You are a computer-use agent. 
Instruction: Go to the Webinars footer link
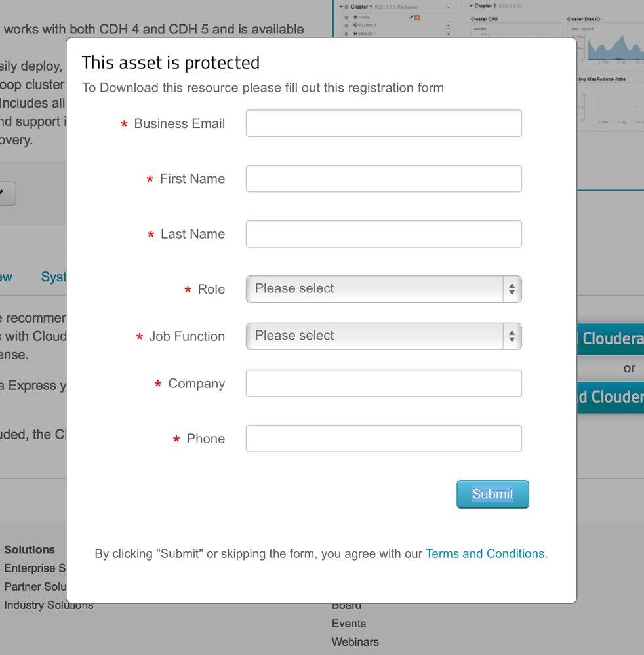(x=355, y=642)
